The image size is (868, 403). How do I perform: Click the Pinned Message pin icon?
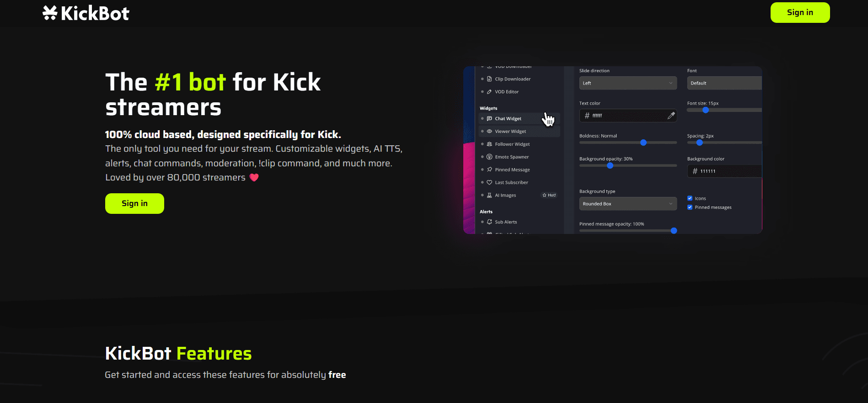(489, 170)
